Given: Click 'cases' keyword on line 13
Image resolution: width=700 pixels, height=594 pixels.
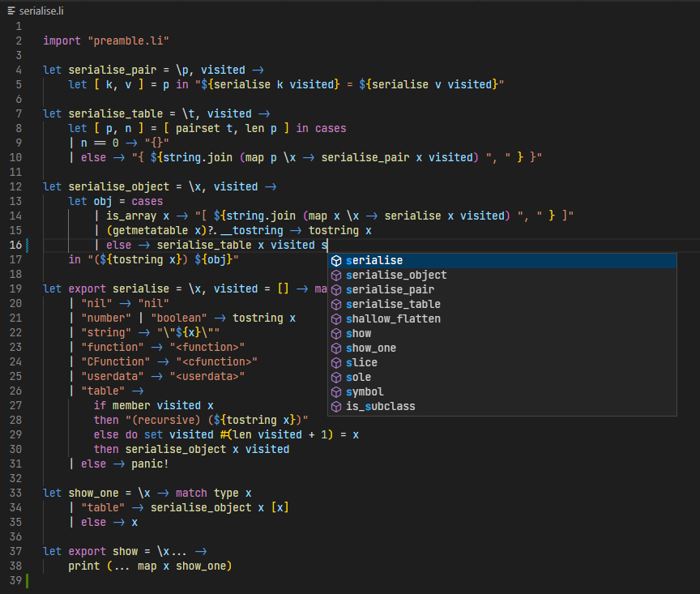Looking at the screenshot, I should pos(147,202).
